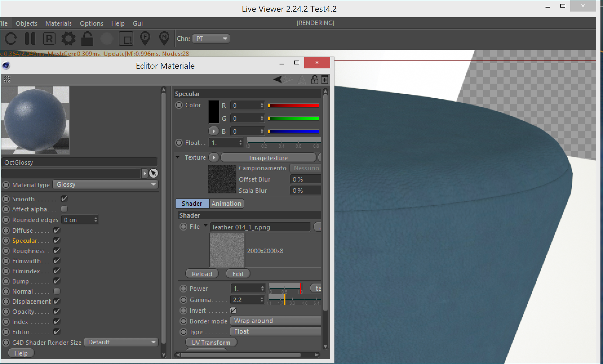
Task: Click the black specular color swatch
Action: [x=214, y=112]
